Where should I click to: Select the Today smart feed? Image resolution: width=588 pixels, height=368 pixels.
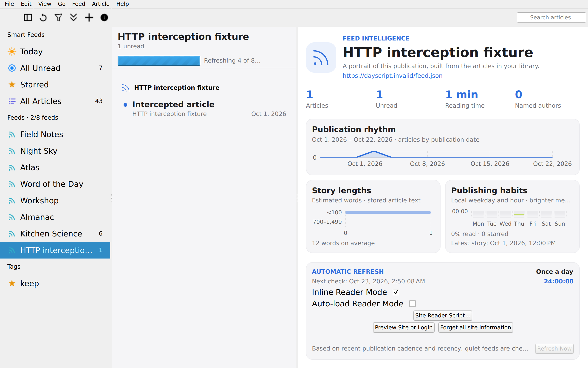[x=55, y=52]
